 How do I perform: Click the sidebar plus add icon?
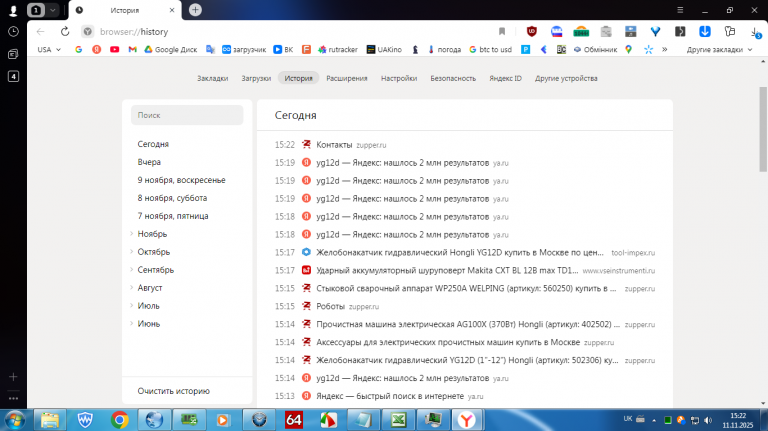13,377
